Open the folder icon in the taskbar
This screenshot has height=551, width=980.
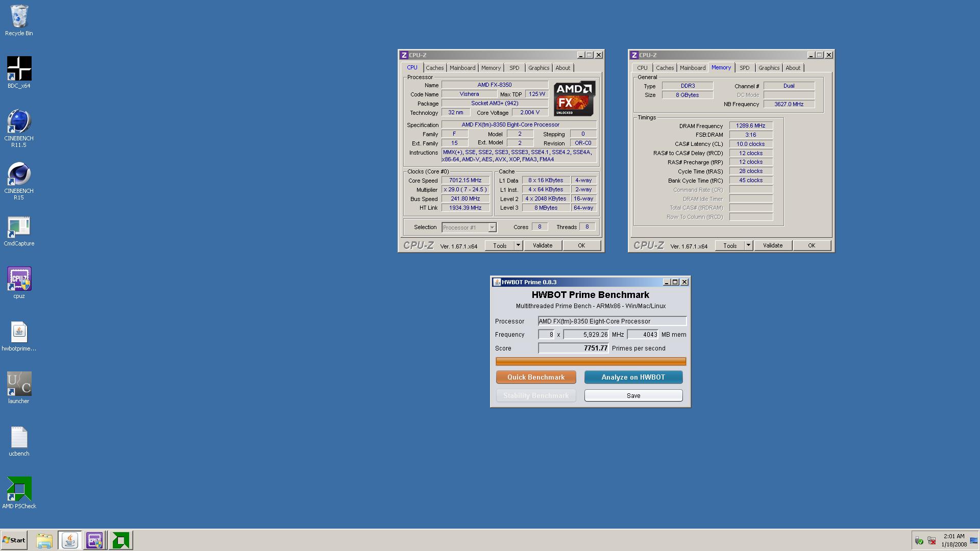(44, 540)
